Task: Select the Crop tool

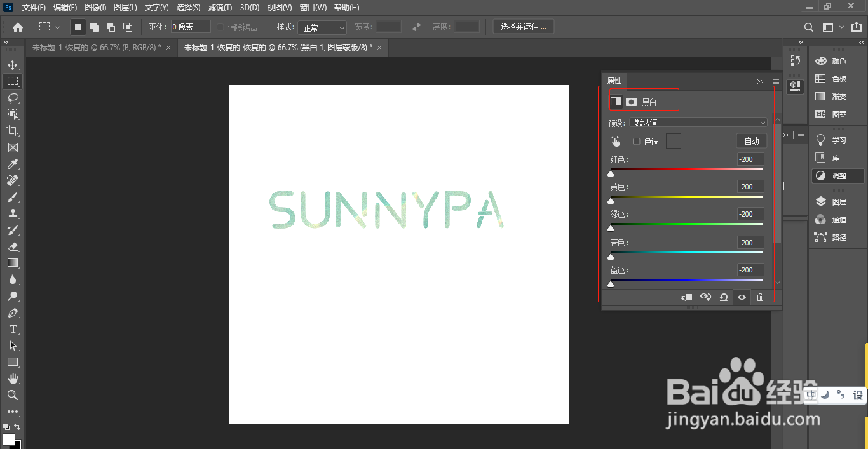Action: click(12, 131)
